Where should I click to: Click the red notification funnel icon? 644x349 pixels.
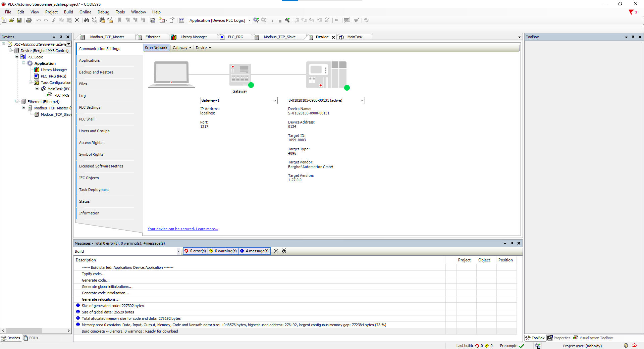tap(631, 12)
